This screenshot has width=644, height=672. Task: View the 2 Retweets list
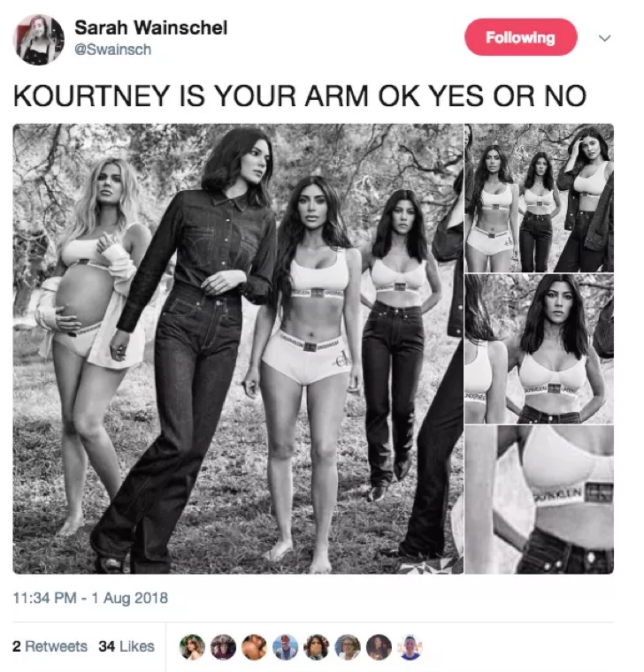[50, 646]
